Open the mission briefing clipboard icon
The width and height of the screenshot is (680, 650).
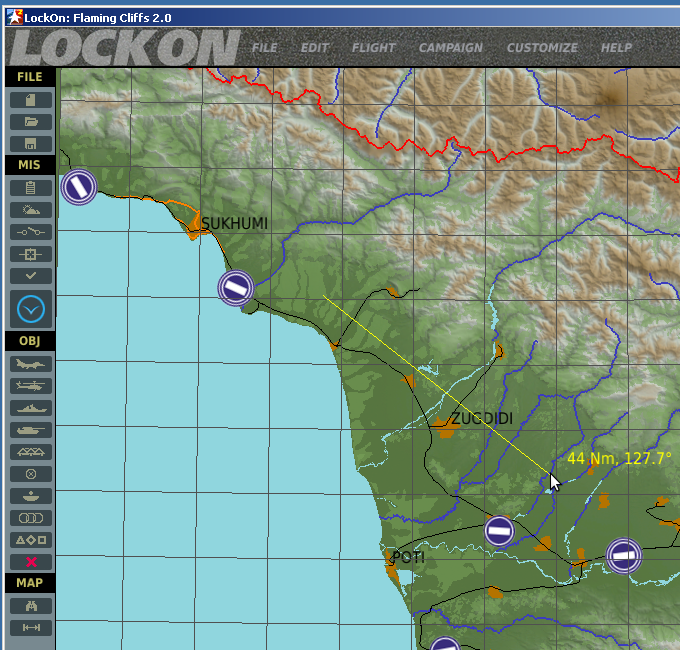[31, 188]
